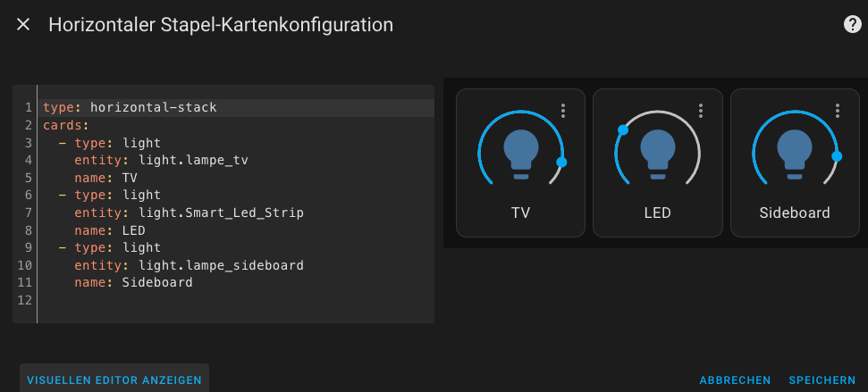Image resolution: width=868 pixels, height=392 pixels.
Task: Toggle the Sideboard light bulb icon
Action: [795, 154]
